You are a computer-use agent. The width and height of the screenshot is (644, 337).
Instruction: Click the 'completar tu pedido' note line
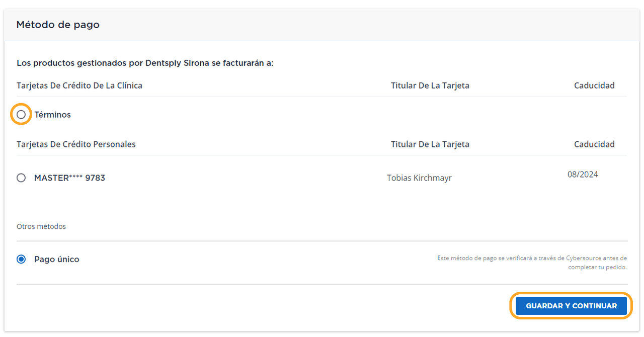point(597,267)
